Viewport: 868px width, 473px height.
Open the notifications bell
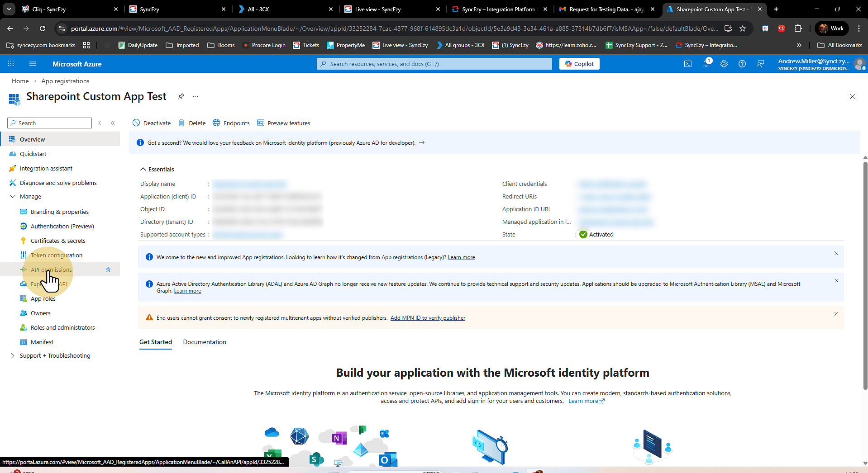click(706, 64)
